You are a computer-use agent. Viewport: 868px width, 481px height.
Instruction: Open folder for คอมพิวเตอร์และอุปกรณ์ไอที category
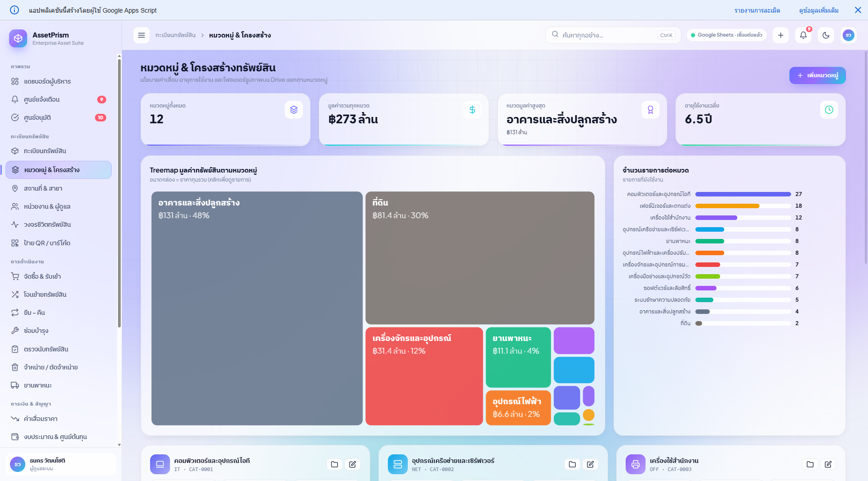click(335, 464)
